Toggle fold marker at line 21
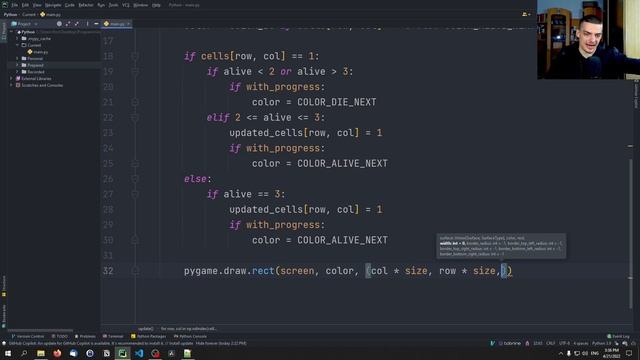The width and height of the screenshot is (640, 360). point(135,102)
